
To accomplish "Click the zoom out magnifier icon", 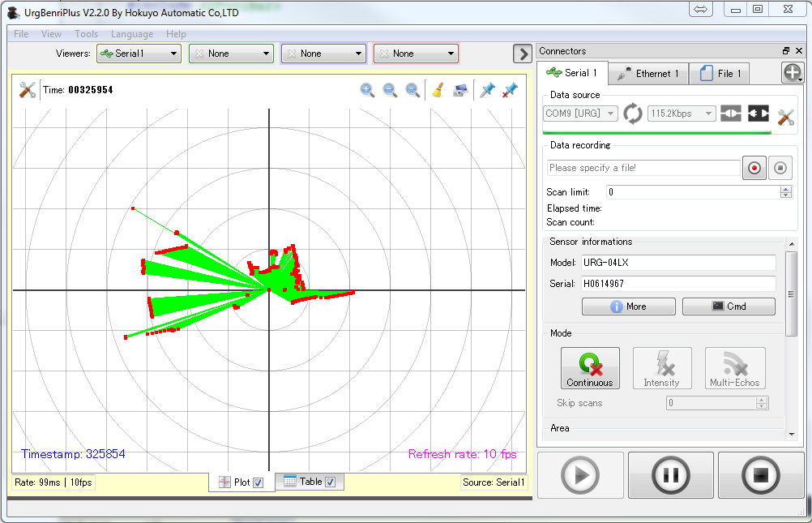I will coord(390,90).
